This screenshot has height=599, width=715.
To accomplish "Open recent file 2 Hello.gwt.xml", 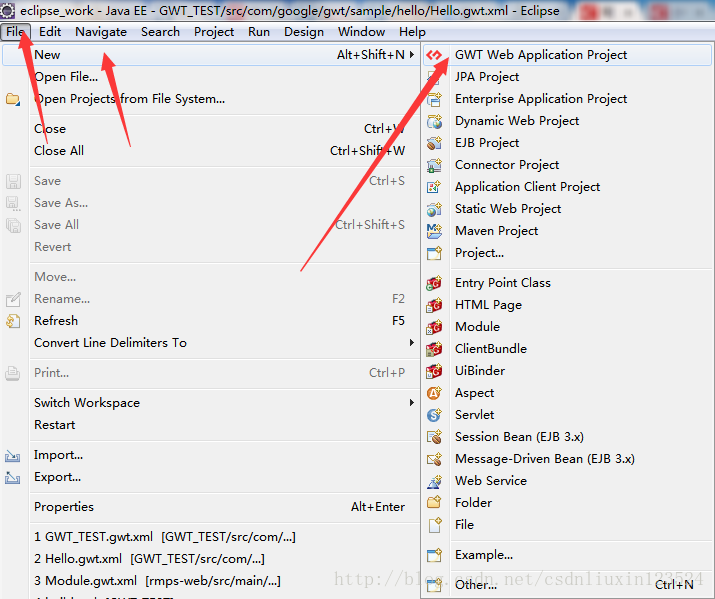I will click(211, 559).
